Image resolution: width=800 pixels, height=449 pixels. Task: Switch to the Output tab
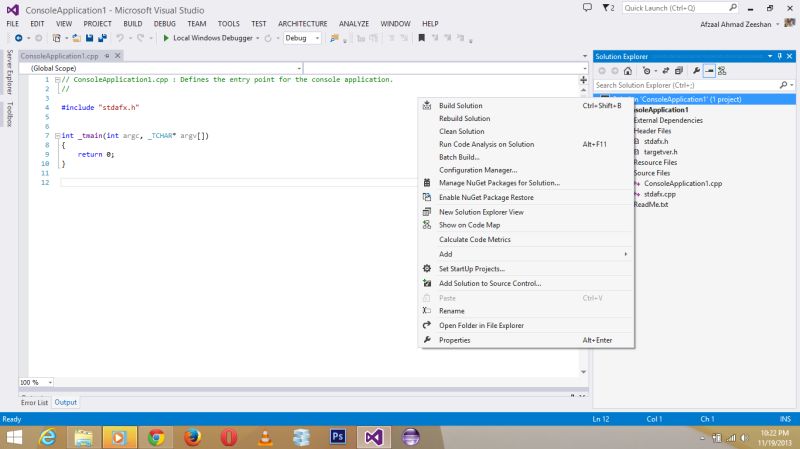point(66,402)
